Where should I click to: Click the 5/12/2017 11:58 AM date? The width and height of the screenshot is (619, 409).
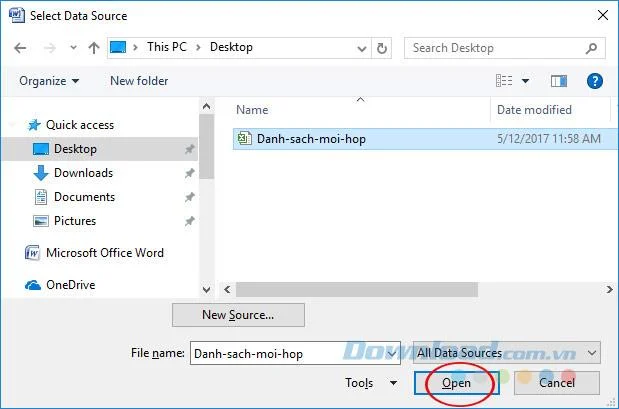tap(549, 139)
